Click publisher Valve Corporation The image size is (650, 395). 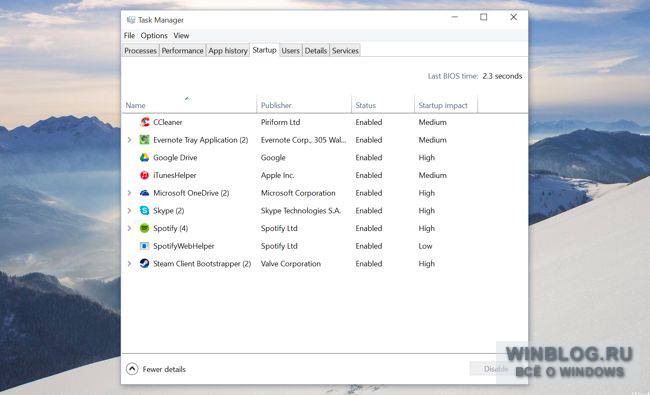tap(291, 263)
